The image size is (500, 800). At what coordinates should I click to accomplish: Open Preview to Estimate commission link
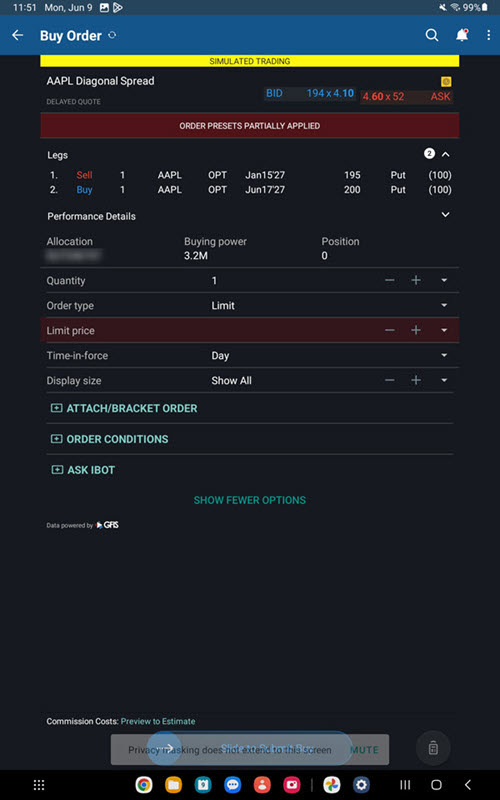[x=158, y=721]
